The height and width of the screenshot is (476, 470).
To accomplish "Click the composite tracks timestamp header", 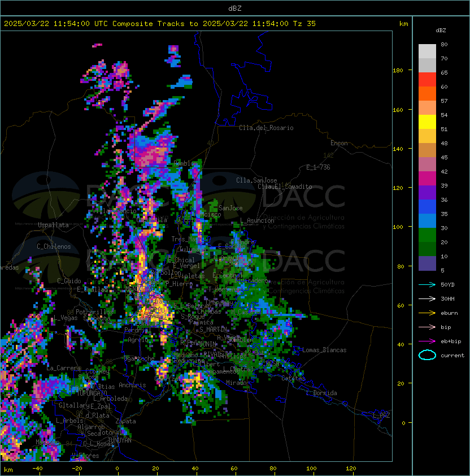I will click(x=160, y=24).
